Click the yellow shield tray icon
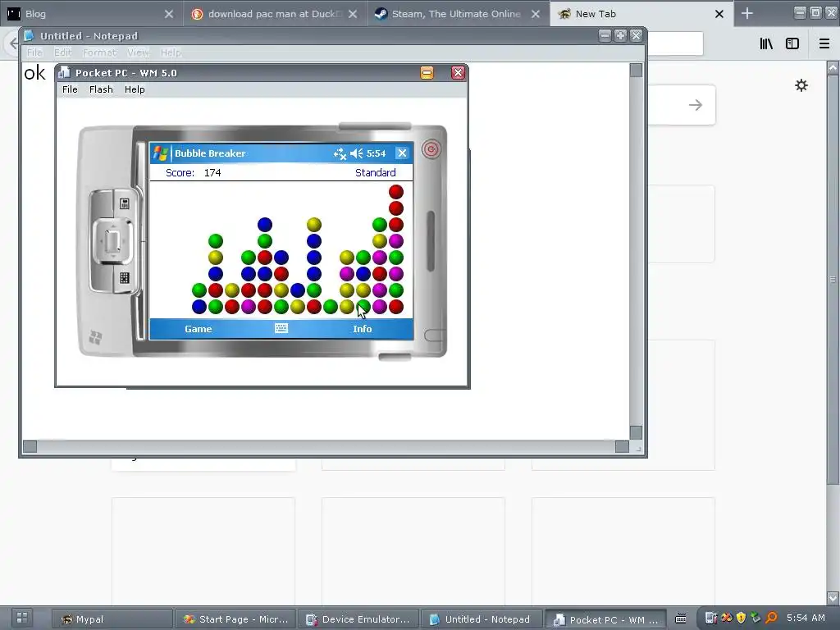 point(741,619)
